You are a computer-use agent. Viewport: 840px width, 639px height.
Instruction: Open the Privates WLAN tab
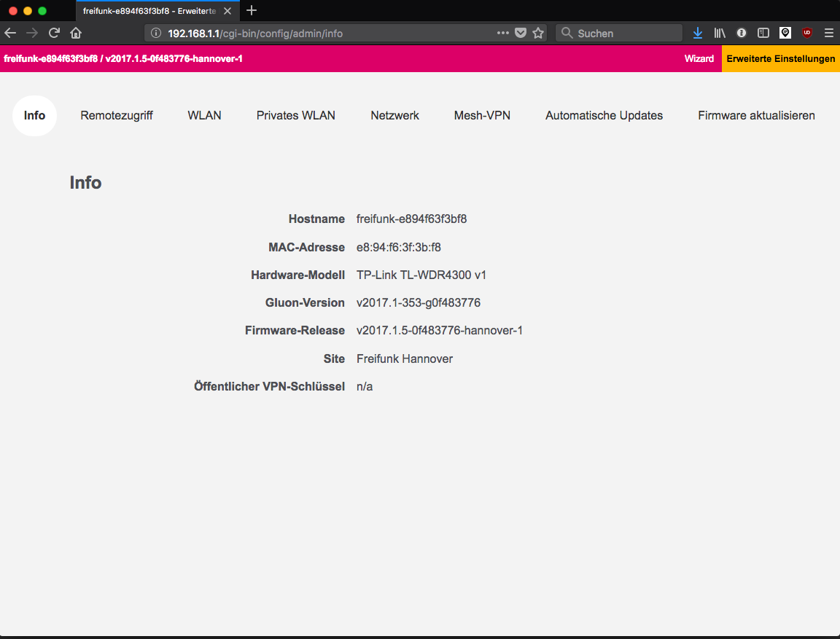click(x=296, y=115)
